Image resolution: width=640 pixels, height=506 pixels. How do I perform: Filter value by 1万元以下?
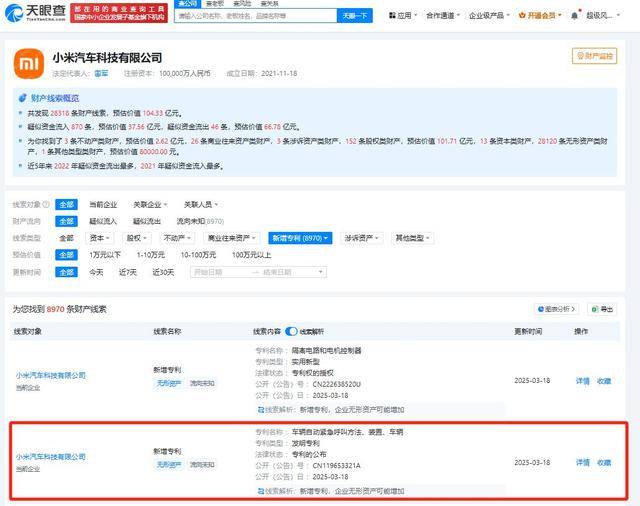[x=105, y=255]
